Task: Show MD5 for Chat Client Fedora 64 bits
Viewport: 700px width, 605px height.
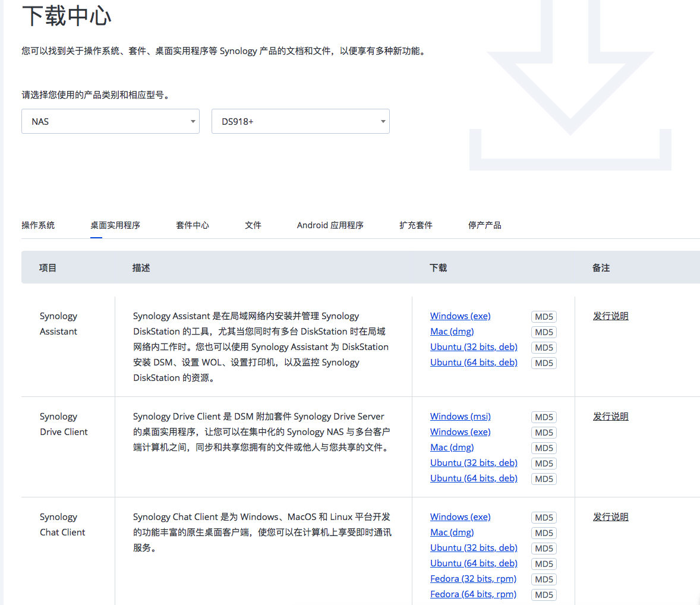Action: click(x=544, y=595)
